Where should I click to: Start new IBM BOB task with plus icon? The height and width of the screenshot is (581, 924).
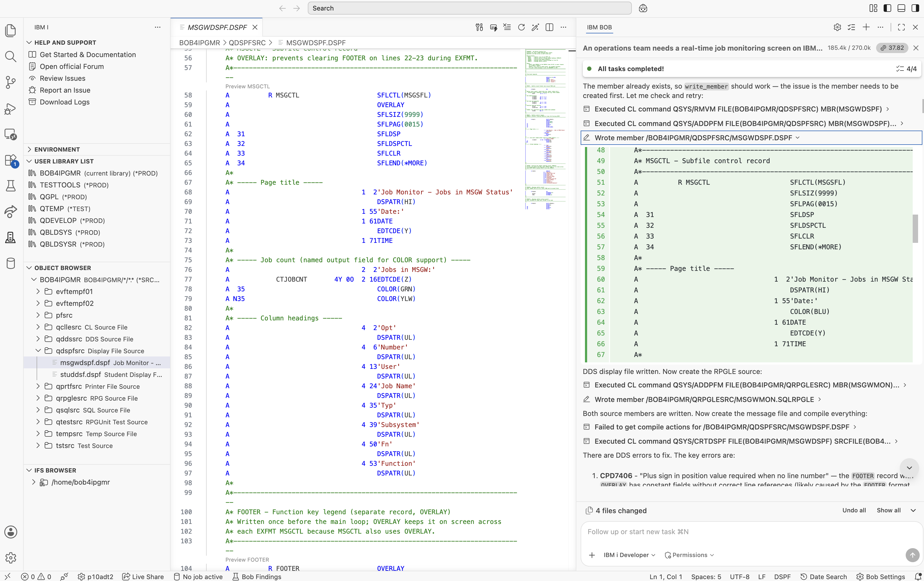point(866,27)
